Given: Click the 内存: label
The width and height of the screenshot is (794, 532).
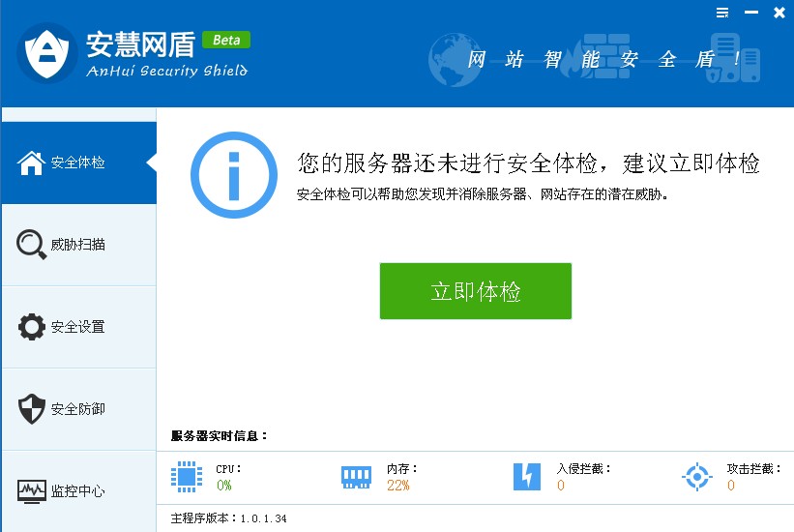Looking at the screenshot, I should click(402, 469).
